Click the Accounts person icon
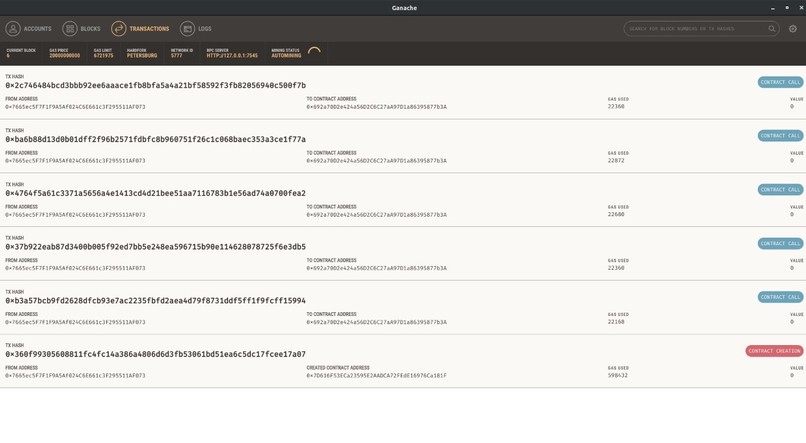This screenshot has height=443, width=806. coord(13,29)
